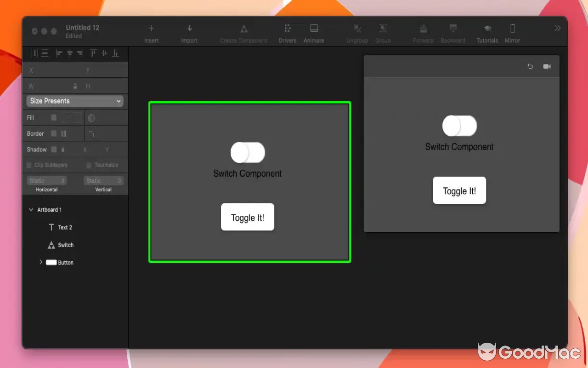Click the Fill color swatch

tap(70, 117)
